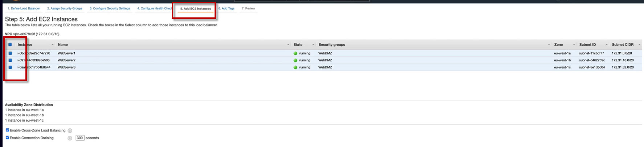Screen dimensions: 644x147
Task: Click CIDR 172.31.16.0/20 cell
Action: [x=623, y=60]
